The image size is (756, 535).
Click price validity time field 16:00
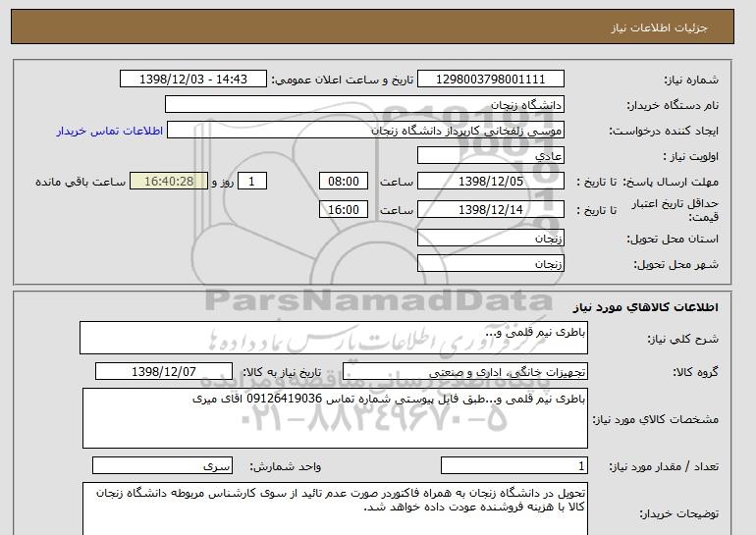[344, 210]
